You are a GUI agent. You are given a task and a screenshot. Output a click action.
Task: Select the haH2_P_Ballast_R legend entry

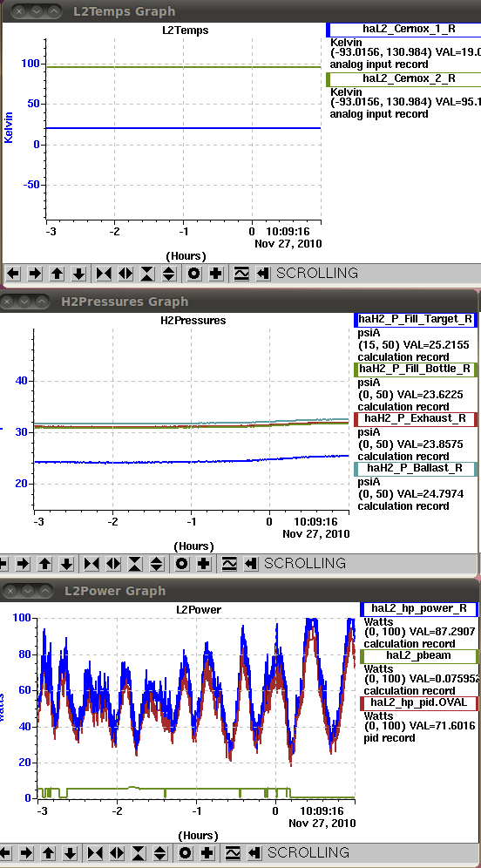point(415,468)
